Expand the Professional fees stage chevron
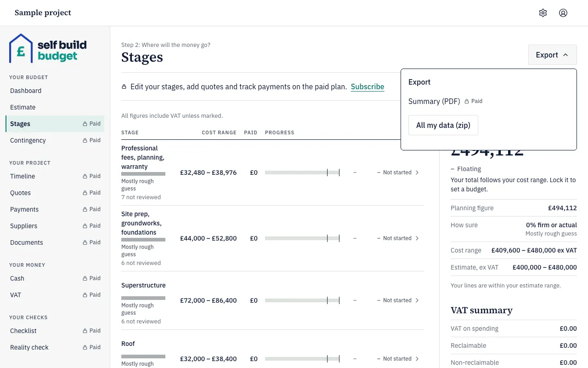The image size is (588, 368). (x=417, y=172)
